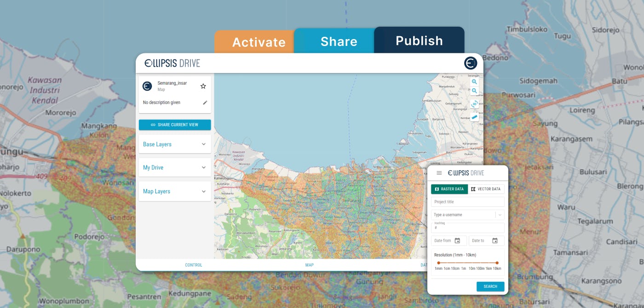Click the Semarang_insar map title
Image resolution: width=644 pixels, height=308 pixels.
(172, 83)
